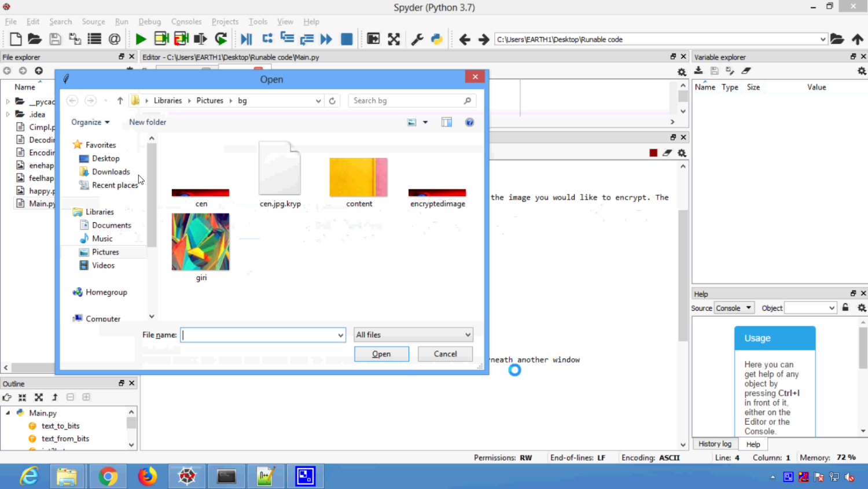The height and width of the screenshot is (489, 868).
Task: Re-run the last script
Action: click(x=221, y=39)
